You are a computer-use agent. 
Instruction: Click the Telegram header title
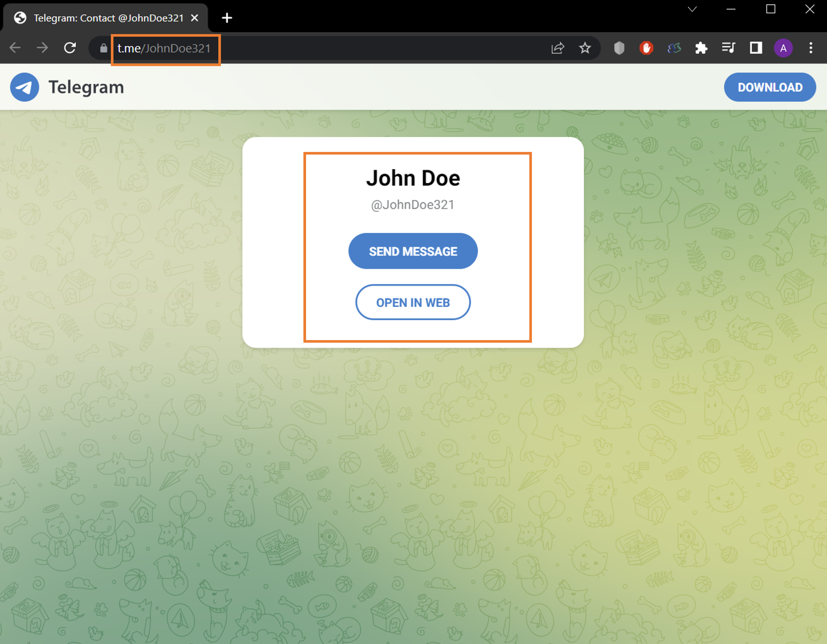(86, 87)
